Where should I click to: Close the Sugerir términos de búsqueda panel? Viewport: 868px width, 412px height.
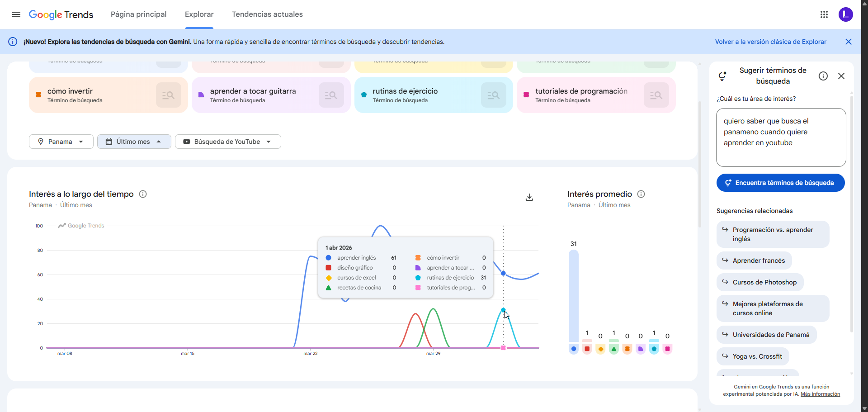841,76
